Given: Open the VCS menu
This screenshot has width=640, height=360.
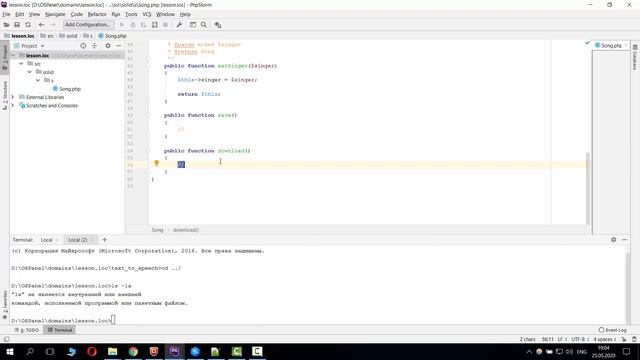Looking at the screenshot, I should click(147, 14).
